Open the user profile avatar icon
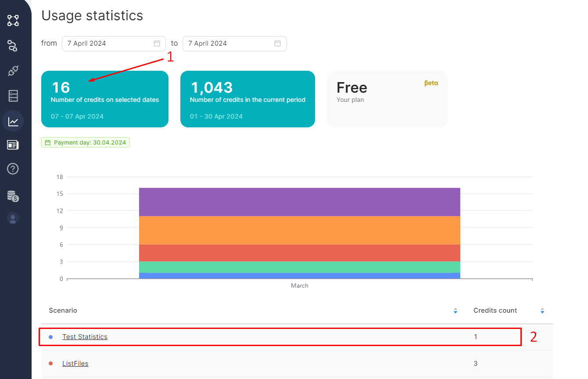The width and height of the screenshot is (588, 379). 13,218
